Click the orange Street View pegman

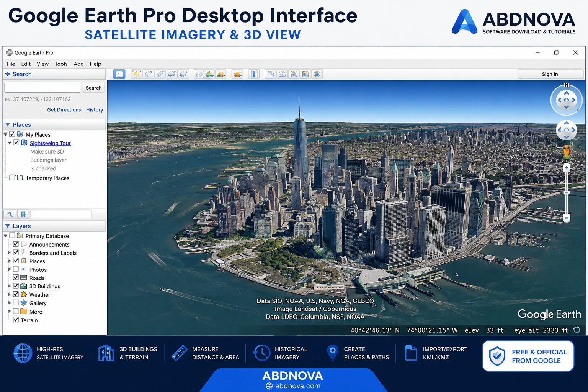click(567, 152)
